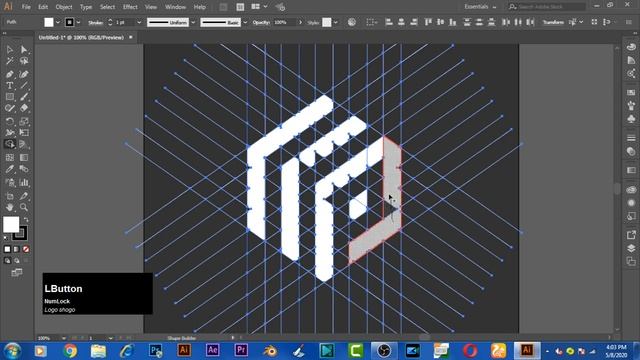This screenshot has height=360, width=640.
Task: Select the Magic Wand tool
Action: pos(9,61)
